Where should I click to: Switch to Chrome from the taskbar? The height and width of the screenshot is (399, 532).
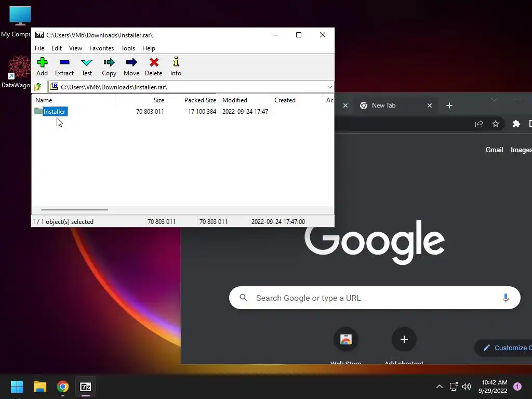(x=63, y=387)
